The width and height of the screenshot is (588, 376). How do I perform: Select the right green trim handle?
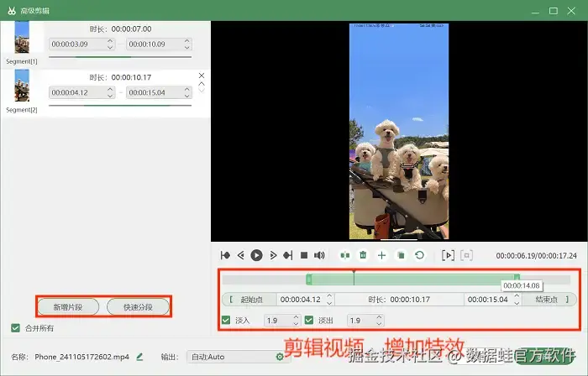point(517,278)
